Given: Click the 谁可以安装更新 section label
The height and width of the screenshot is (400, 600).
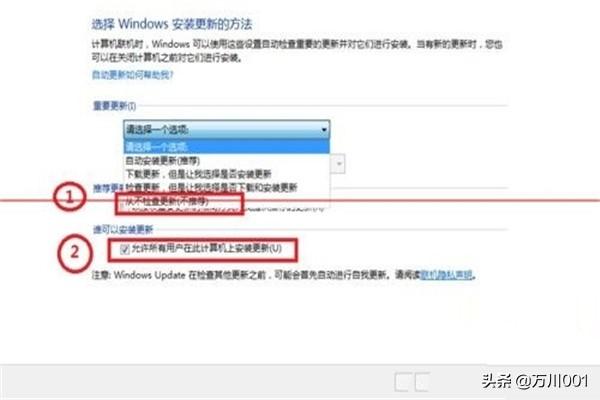Looking at the screenshot, I should click(123, 230).
